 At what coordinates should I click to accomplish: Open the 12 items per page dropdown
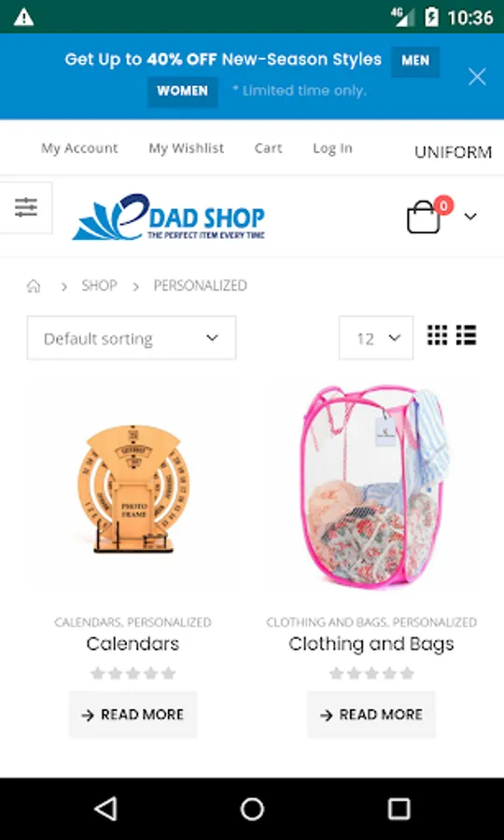click(376, 338)
